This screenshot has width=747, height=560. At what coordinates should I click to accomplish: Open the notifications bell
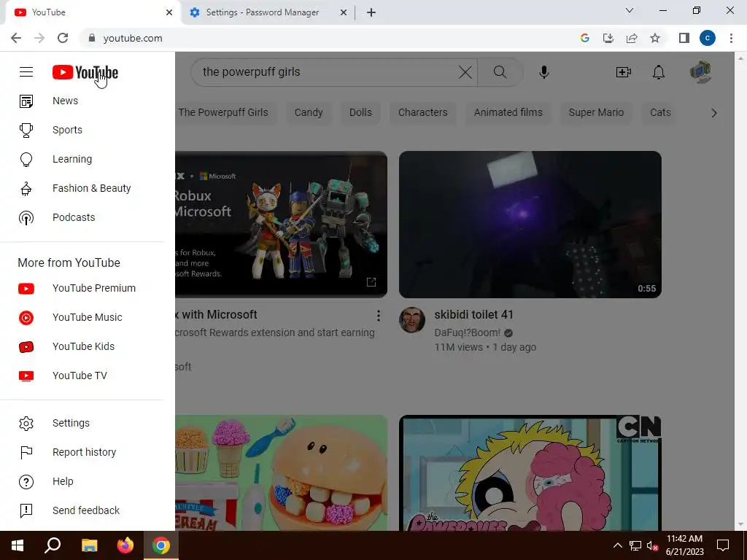[659, 72]
